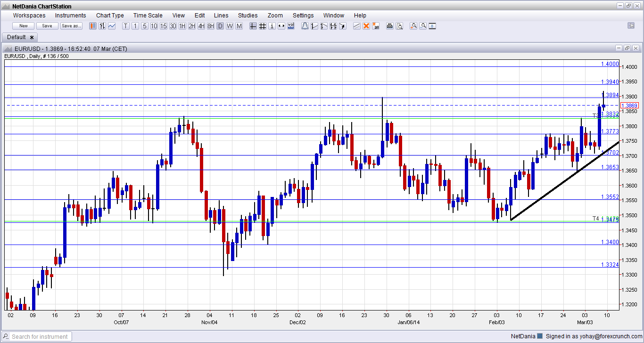
Task: Open print preview icon
Action: click(399, 26)
